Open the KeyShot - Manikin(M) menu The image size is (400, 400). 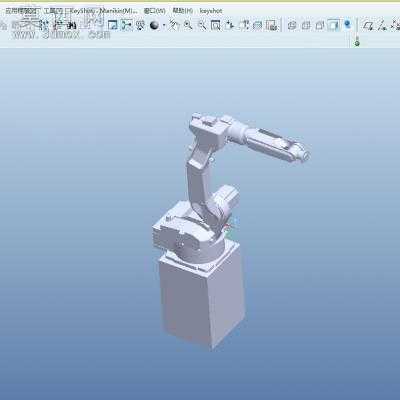tap(103, 11)
